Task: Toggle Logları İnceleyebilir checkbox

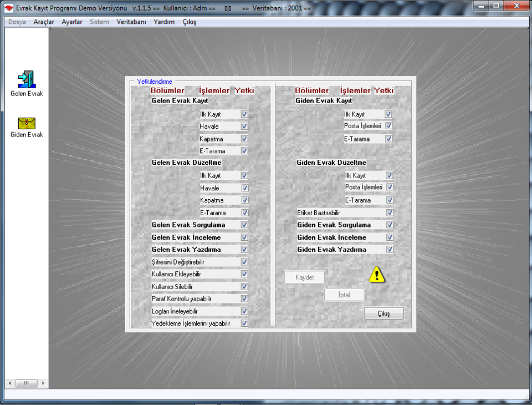Action: coord(244,311)
